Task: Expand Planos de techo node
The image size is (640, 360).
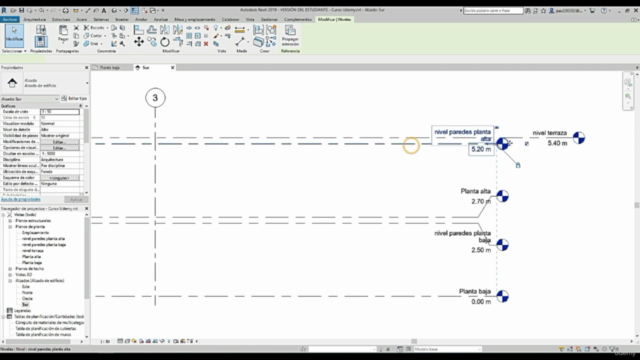Action: click(x=10, y=269)
